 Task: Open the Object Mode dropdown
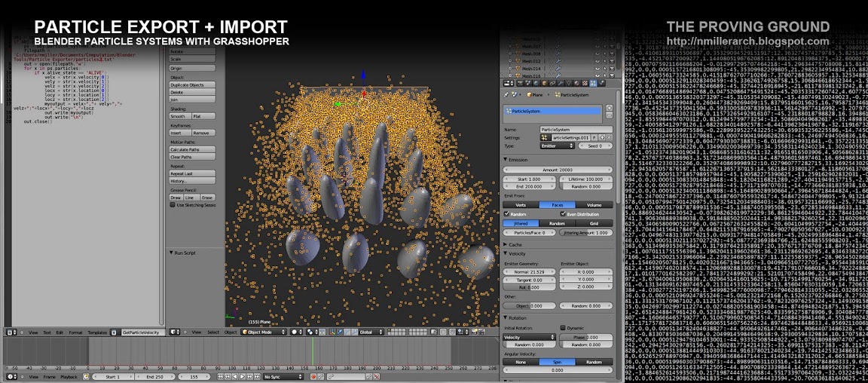click(264, 332)
